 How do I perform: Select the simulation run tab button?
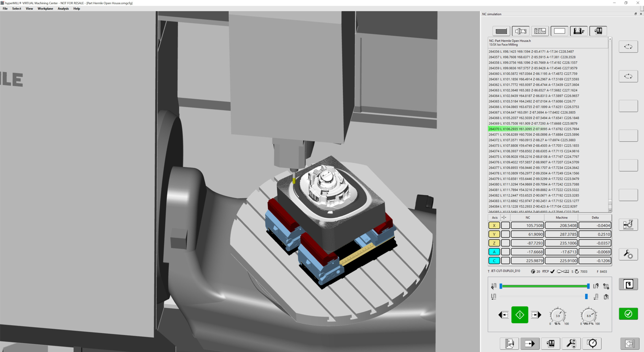(530, 344)
